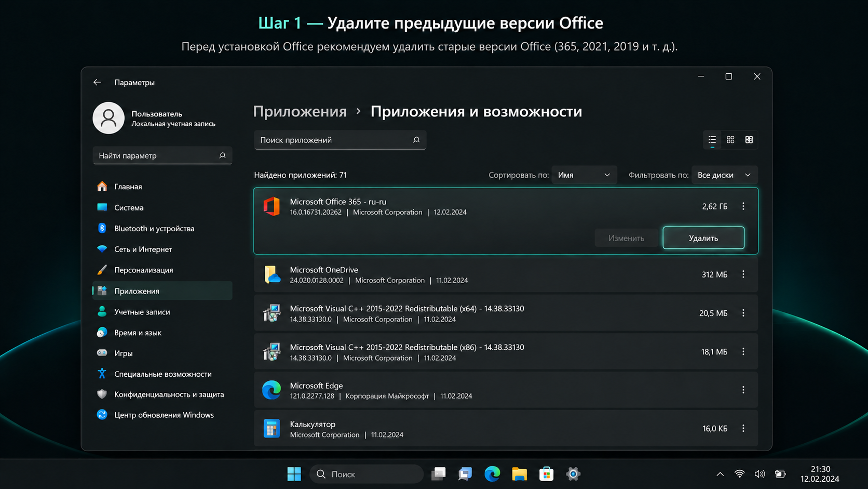This screenshot has width=868, height=489.
Task: Open File Explorer from the taskbar
Action: coord(519,474)
